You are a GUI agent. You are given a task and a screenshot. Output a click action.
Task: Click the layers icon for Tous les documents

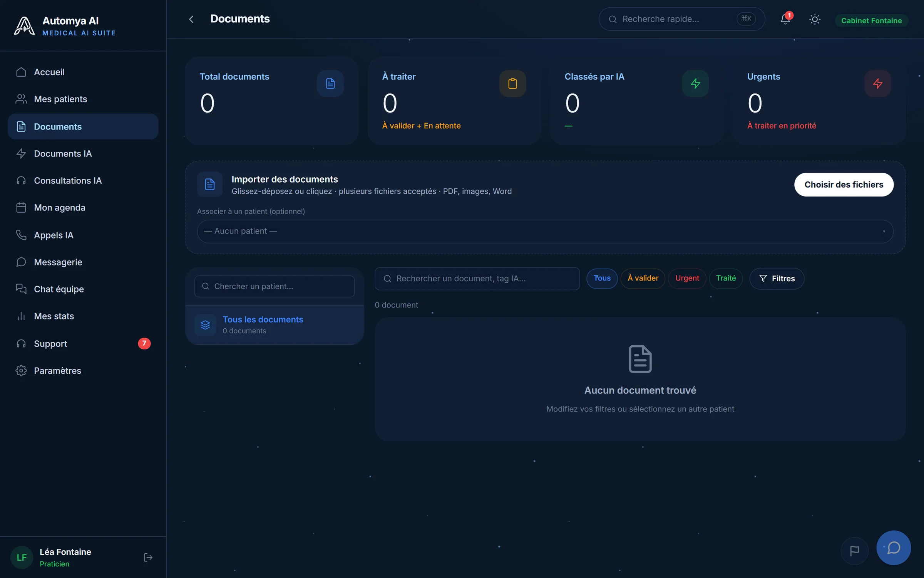pos(205,325)
